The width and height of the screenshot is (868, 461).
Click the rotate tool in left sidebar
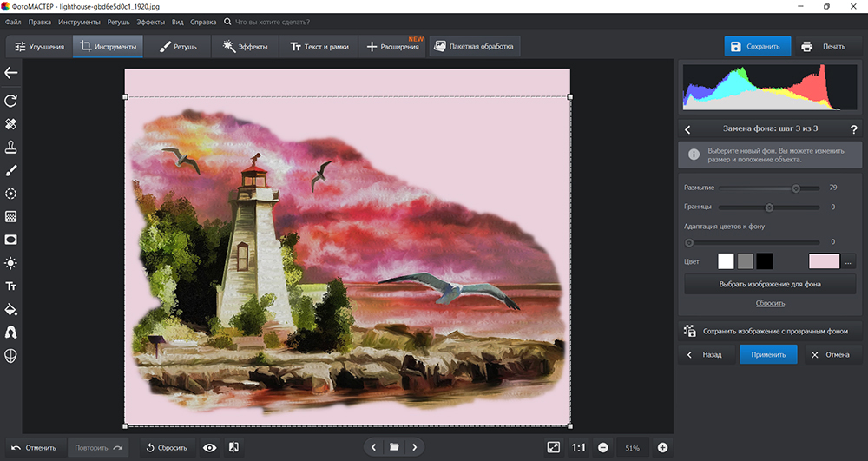(x=11, y=102)
